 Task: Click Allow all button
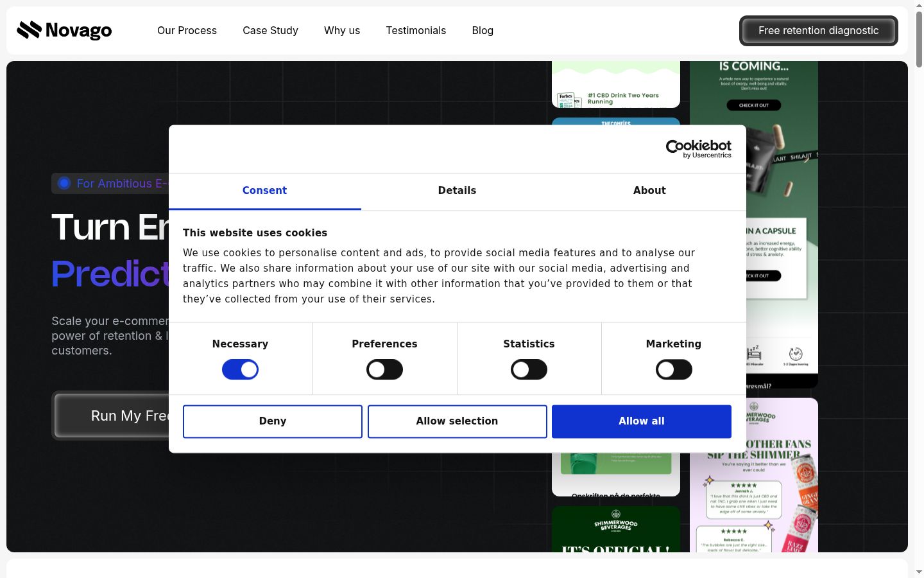pos(642,421)
